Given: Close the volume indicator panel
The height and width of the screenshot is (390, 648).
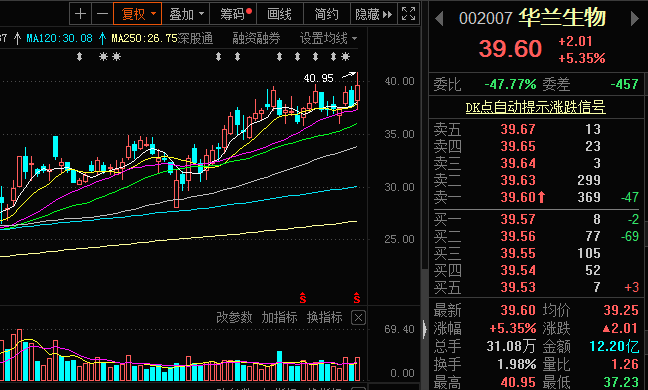Looking at the screenshot, I should [358, 318].
